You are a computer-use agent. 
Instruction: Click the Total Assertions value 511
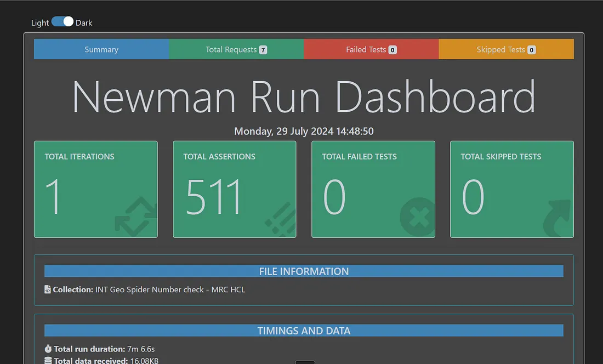click(x=213, y=196)
